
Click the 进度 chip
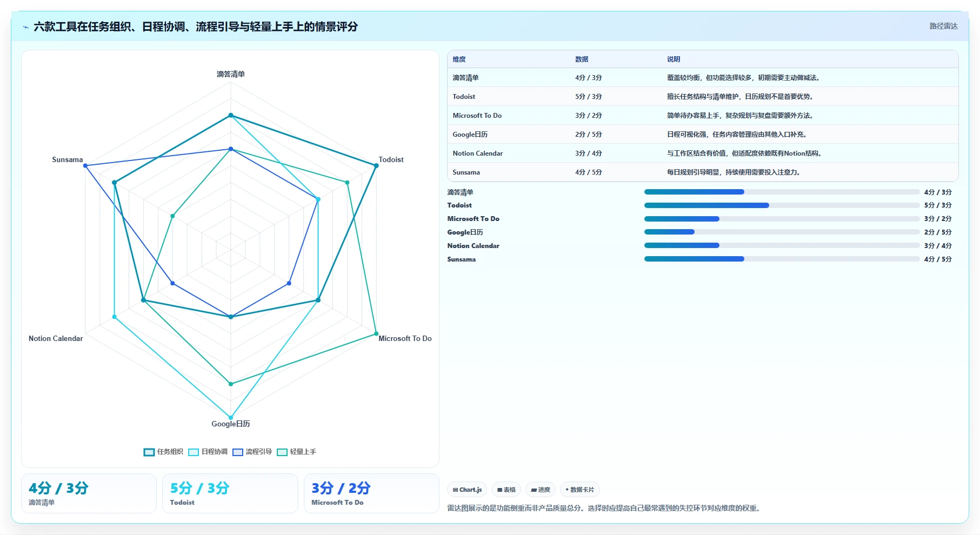(x=541, y=490)
